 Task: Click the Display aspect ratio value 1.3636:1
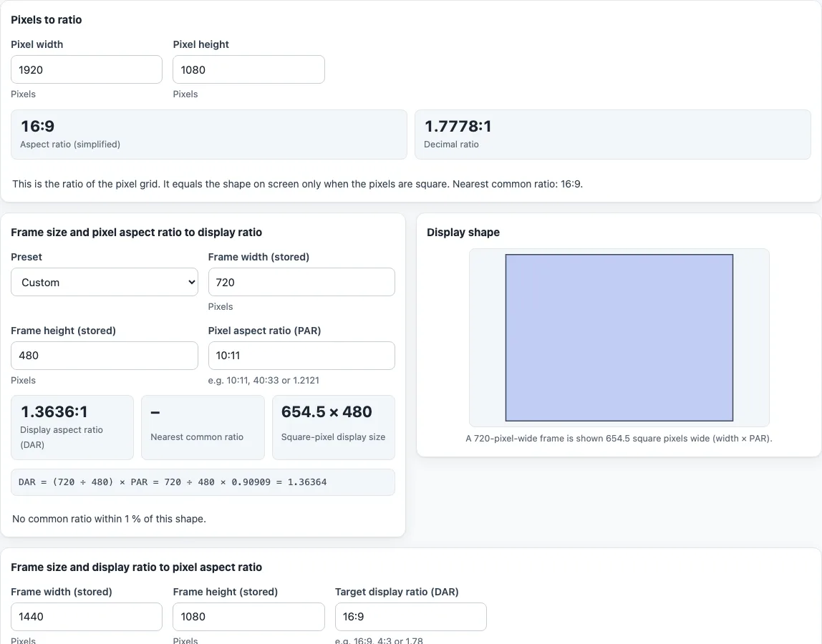point(54,412)
